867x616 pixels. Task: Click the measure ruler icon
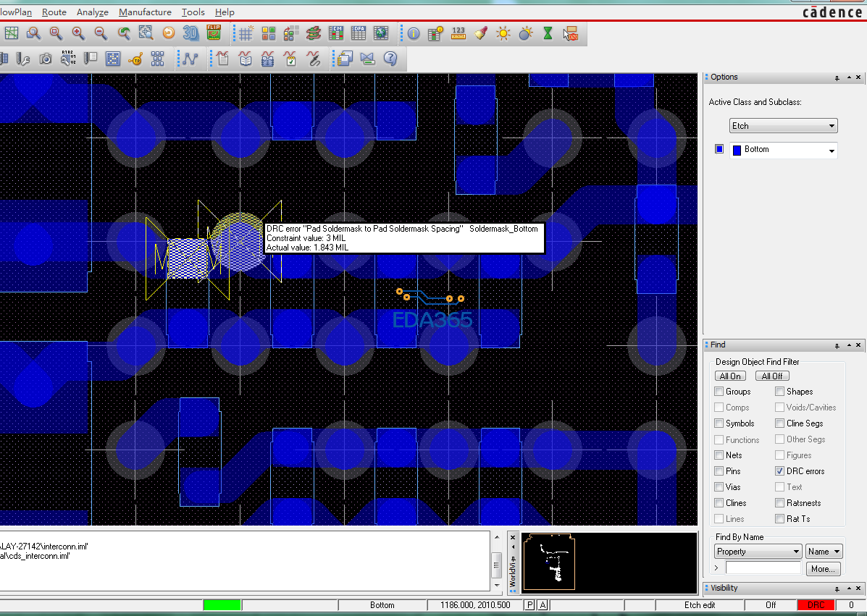tap(458, 33)
